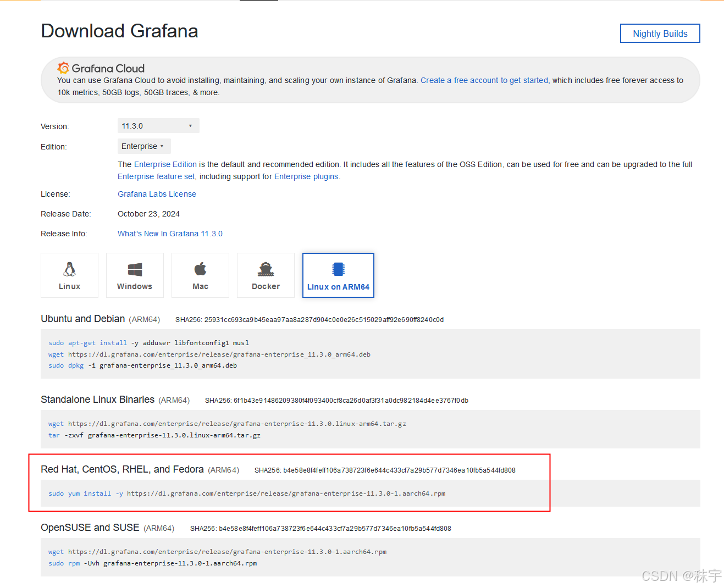Click the sudo dpkg -i command line

(x=142, y=365)
